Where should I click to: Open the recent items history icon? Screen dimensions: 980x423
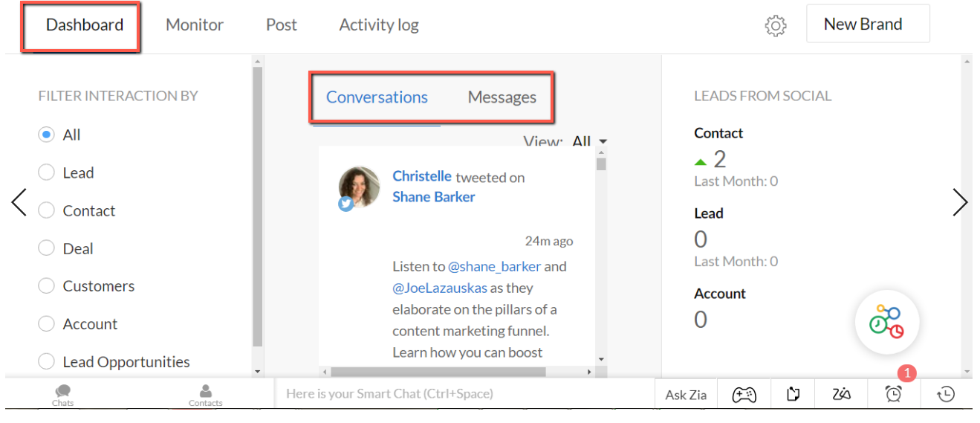click(946, 395)
